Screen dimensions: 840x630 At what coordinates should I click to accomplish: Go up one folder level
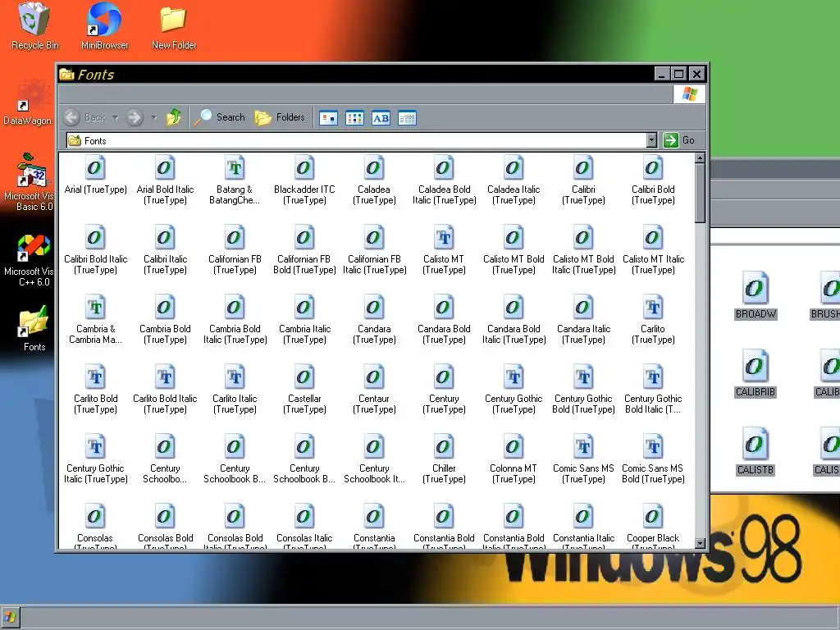pos(174,117)
